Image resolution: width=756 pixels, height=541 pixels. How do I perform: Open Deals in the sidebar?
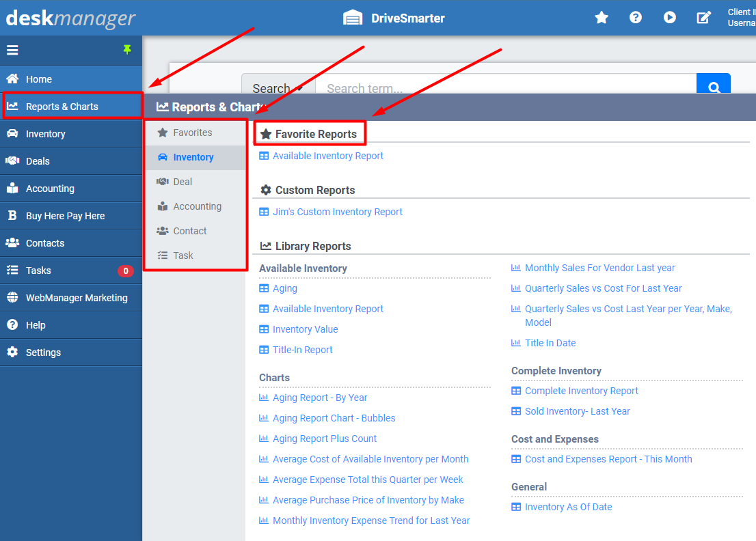(71, 161)
